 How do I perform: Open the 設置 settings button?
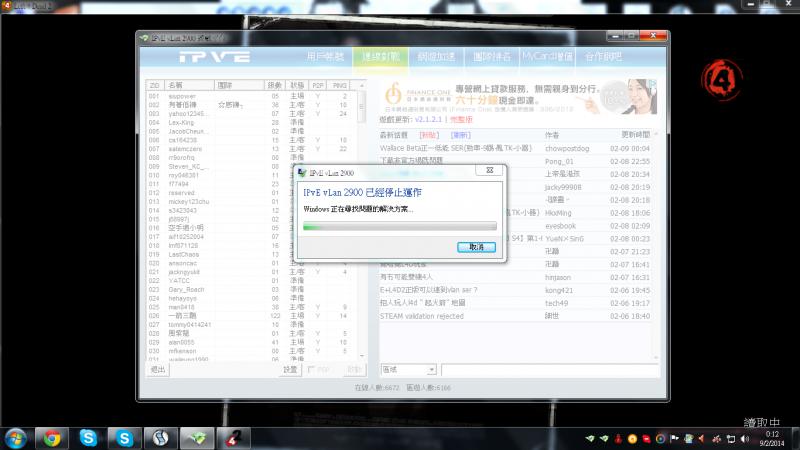click(290, 369)
